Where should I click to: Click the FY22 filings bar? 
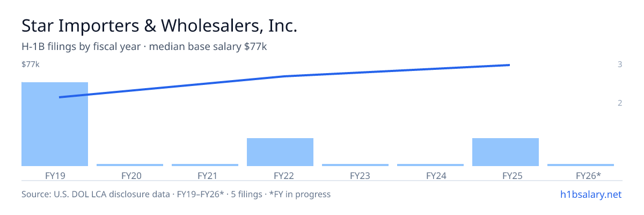tap(280, 152)
